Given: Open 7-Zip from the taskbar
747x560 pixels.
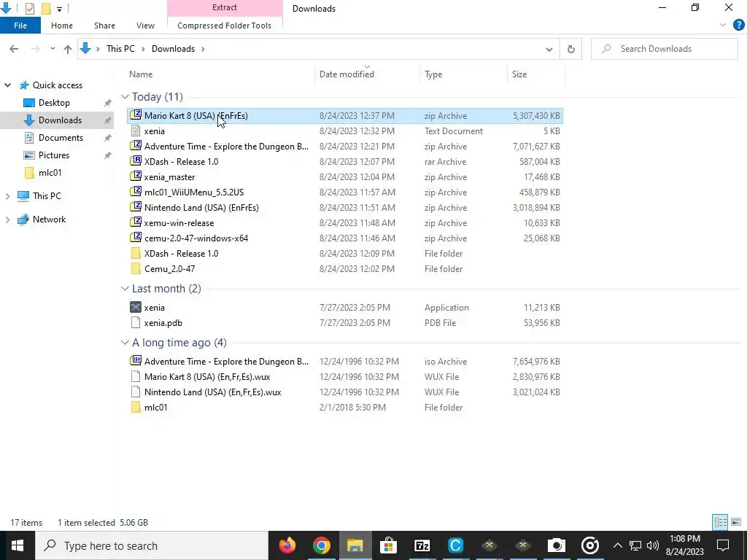Looking at the screenshot, I should [422, 545].
